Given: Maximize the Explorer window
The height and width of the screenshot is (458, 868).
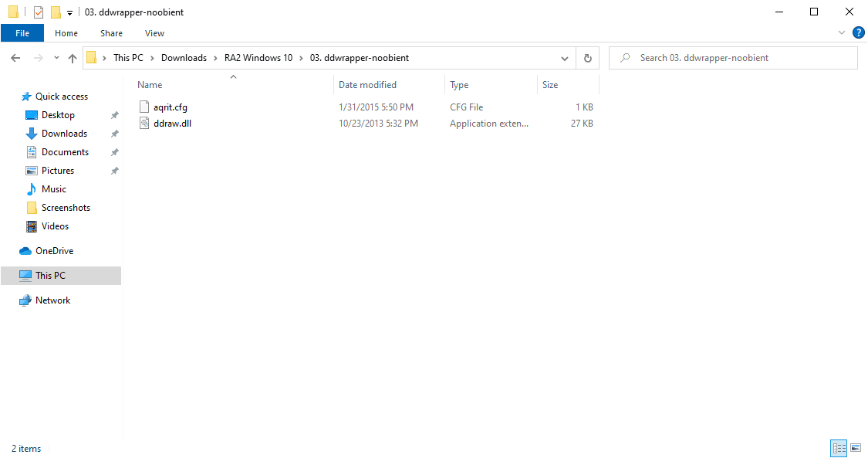Looking at the screenshot, I should (814, 12).
